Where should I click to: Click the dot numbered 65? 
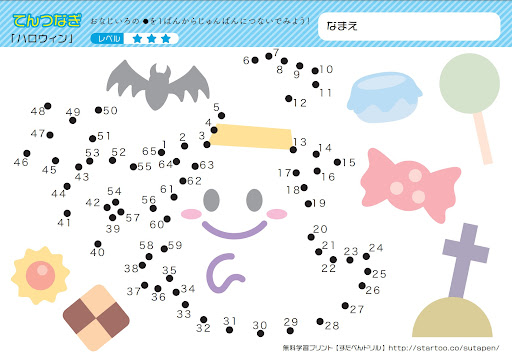pos(162,152)
